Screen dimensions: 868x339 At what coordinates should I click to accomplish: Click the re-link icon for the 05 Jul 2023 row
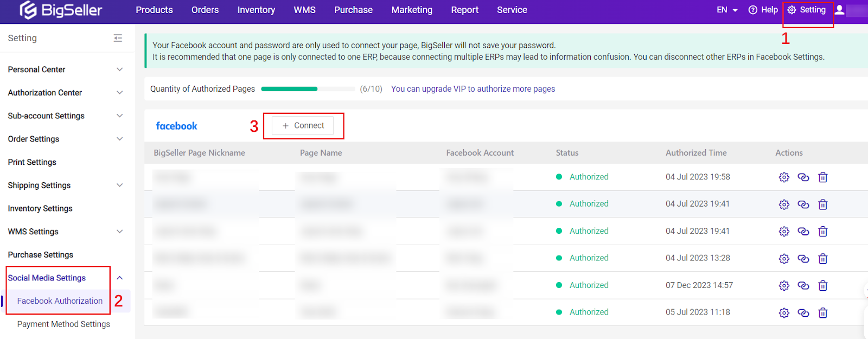803,313
